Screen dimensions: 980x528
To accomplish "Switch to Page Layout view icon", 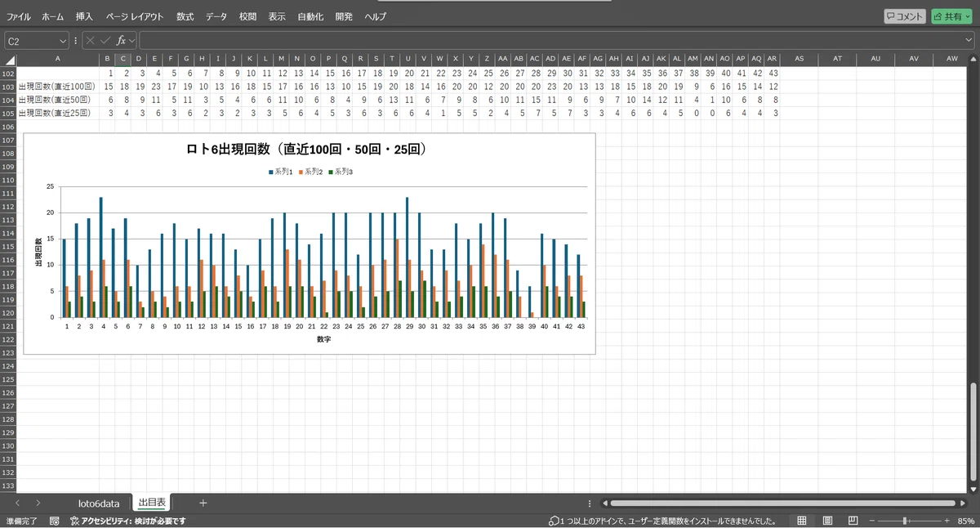I will (x=827, y=521).
